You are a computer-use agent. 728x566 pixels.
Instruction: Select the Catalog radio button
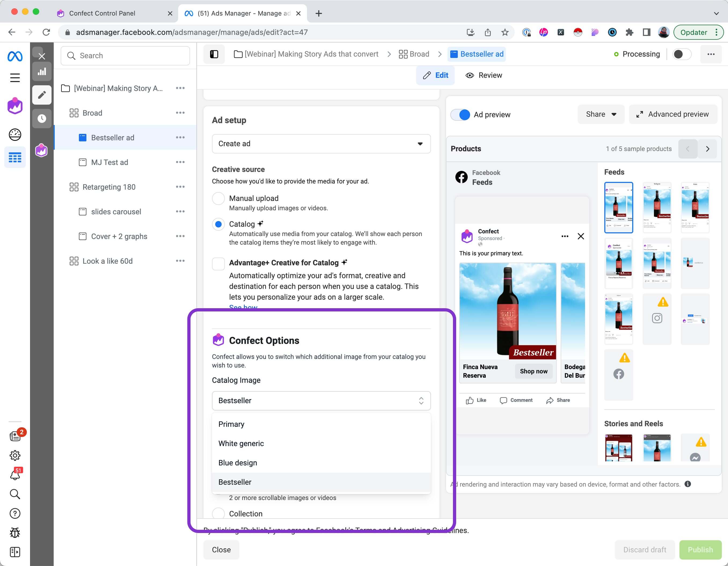[x=218, y=224]
